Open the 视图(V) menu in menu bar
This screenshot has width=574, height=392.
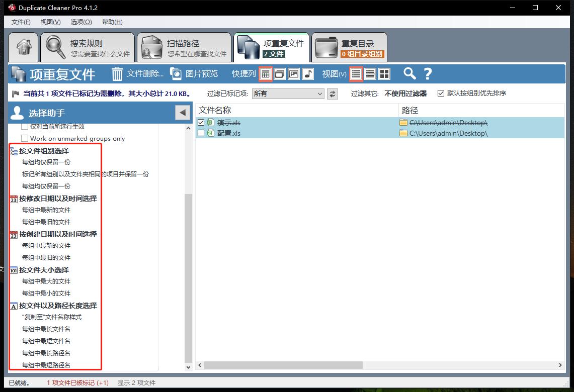(x=50, y=22)
